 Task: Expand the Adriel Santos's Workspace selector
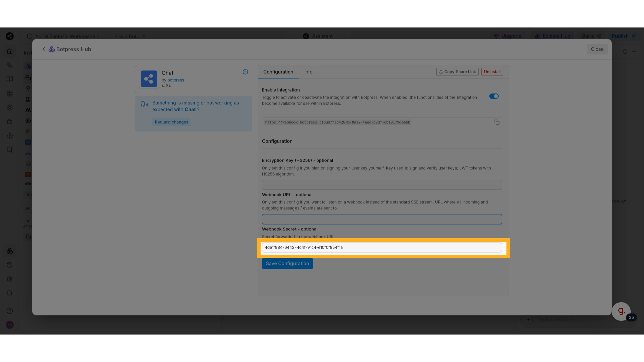click(64, 36)
